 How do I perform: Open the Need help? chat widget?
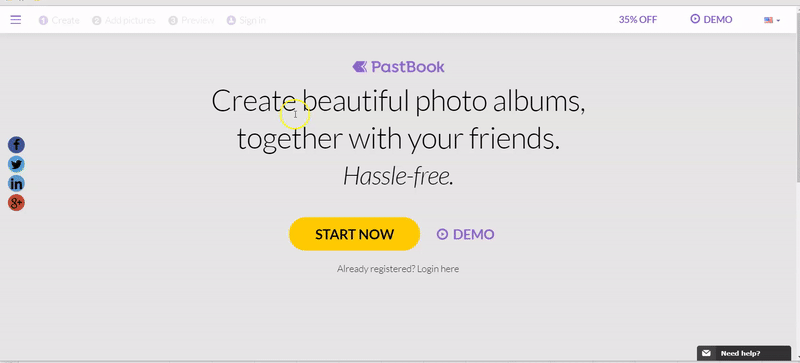(x=744, y=353)
